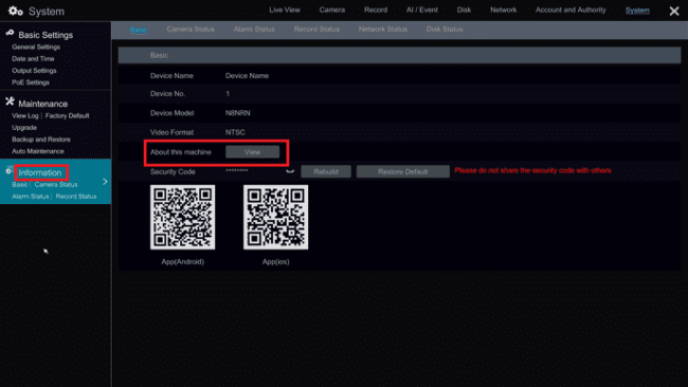Image resolution: width=688 pixels, height=387 pixels.
Task: Open General Settings in sidebar
Action: tap(36, 47)
